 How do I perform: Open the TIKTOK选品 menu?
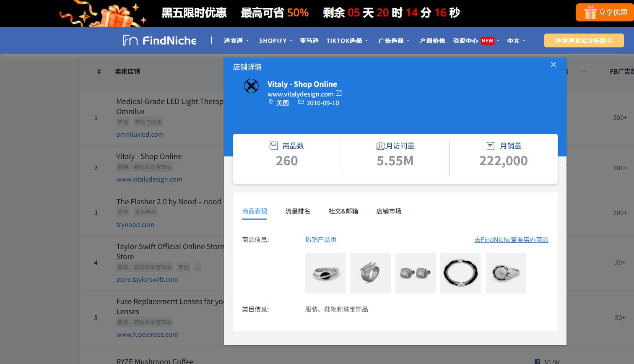click(347, 41)
